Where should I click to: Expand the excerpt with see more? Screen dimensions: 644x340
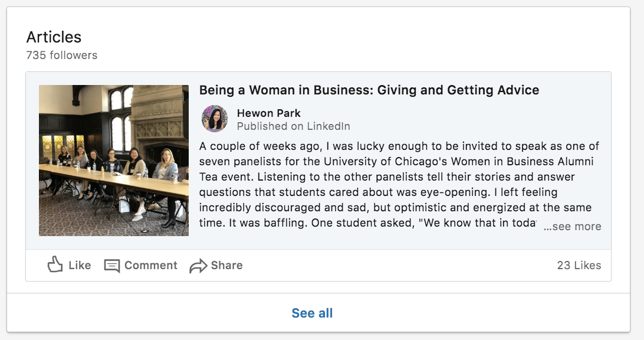pyautogui.click(x=572, y=226)
